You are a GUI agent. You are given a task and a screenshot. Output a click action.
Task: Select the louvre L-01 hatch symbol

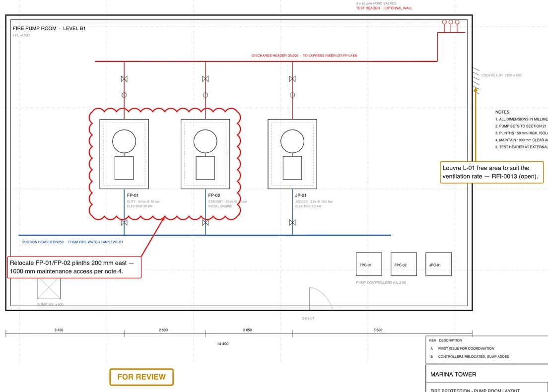pos(476,81)
